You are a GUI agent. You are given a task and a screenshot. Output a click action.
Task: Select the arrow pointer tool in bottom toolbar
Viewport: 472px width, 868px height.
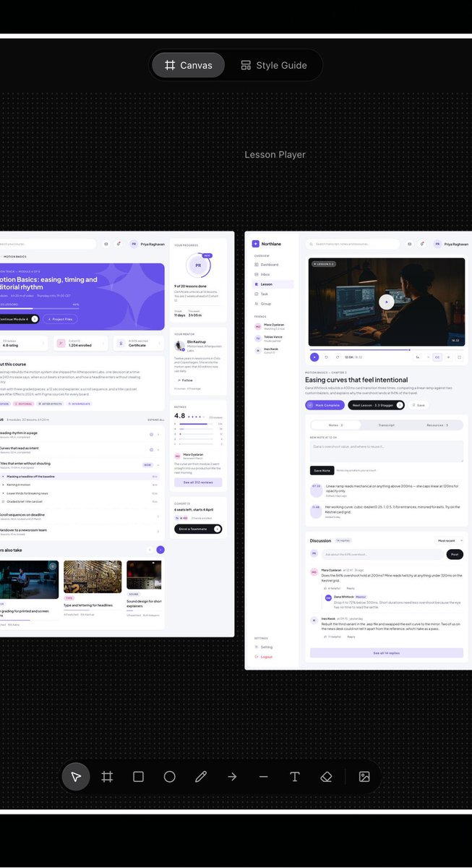(76, 777)
